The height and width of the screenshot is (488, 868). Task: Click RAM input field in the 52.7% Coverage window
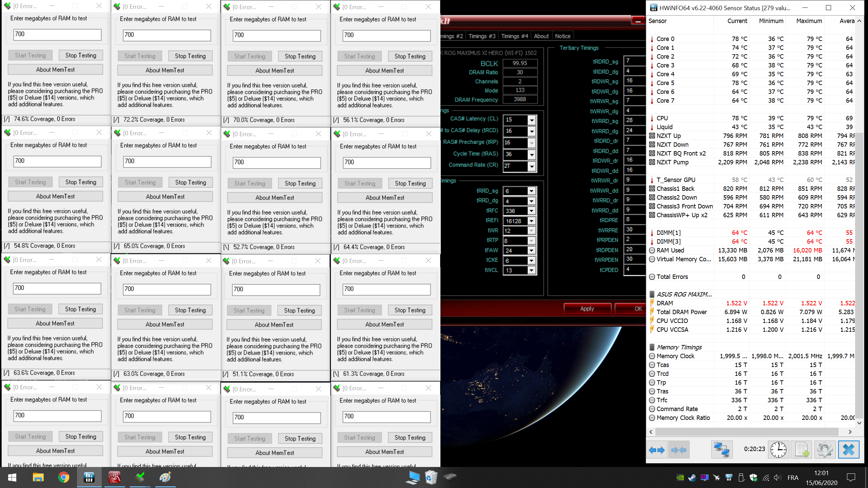coord(277,162)
